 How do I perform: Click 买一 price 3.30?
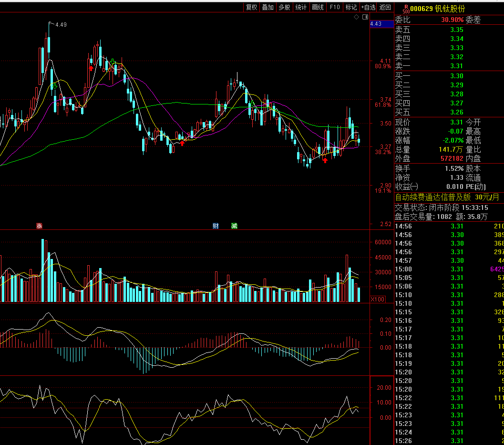click(456, 76)
